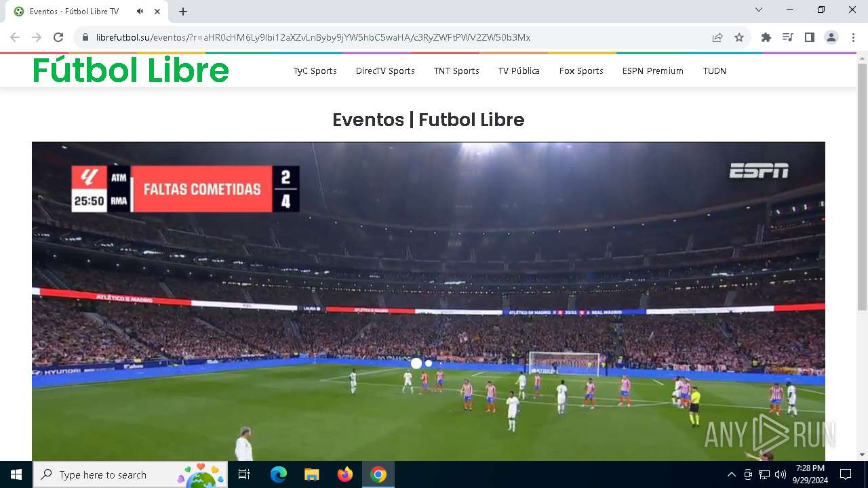Open DirecTV Sports channel
Viewport: 868px width, 488px height.
click(385, 70)
